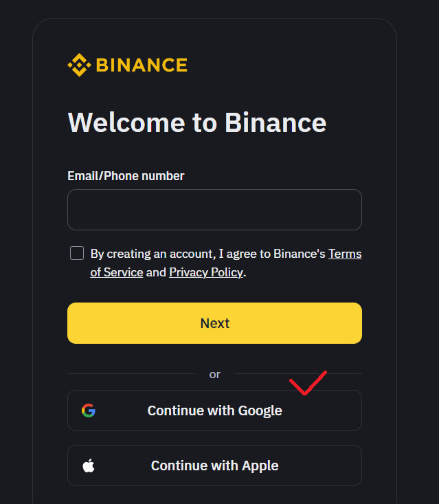Click the "or" divider text

click(x=215, y=374)
